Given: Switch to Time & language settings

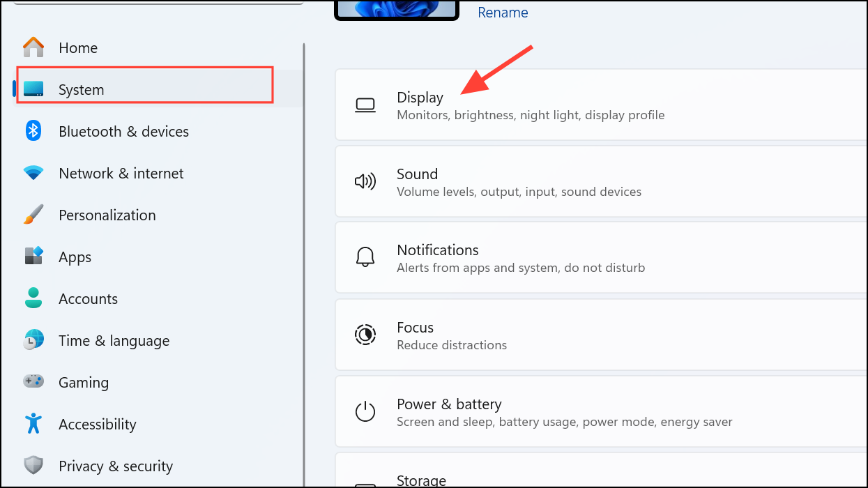Looking at the screenshot, I should coord(114,340).
